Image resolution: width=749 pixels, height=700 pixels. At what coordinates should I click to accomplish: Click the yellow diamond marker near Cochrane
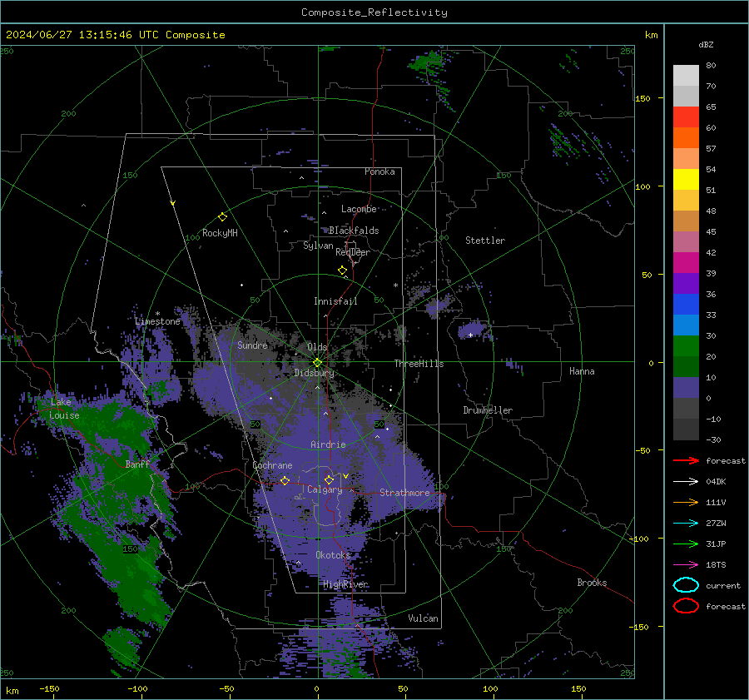pos(285,480)
